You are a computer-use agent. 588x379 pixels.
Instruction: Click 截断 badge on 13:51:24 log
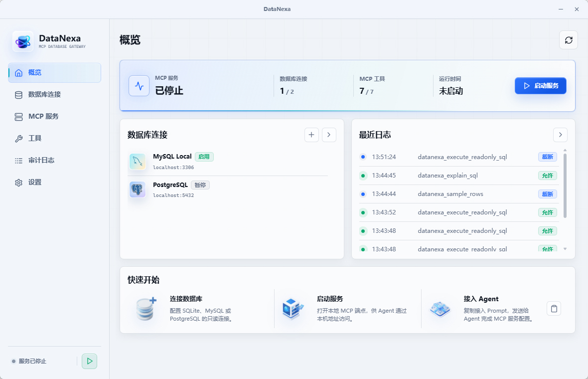548,157
